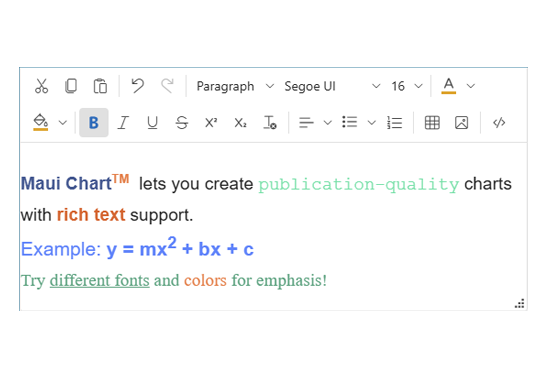Click the words 'Maui Chart'
The image size is (550, 380).
coord(66,184)
